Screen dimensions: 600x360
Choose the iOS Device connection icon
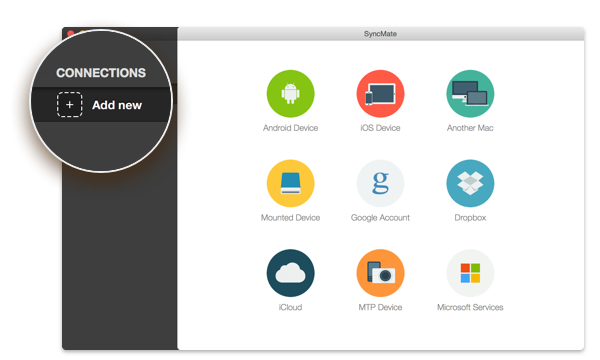pos(380,94)
